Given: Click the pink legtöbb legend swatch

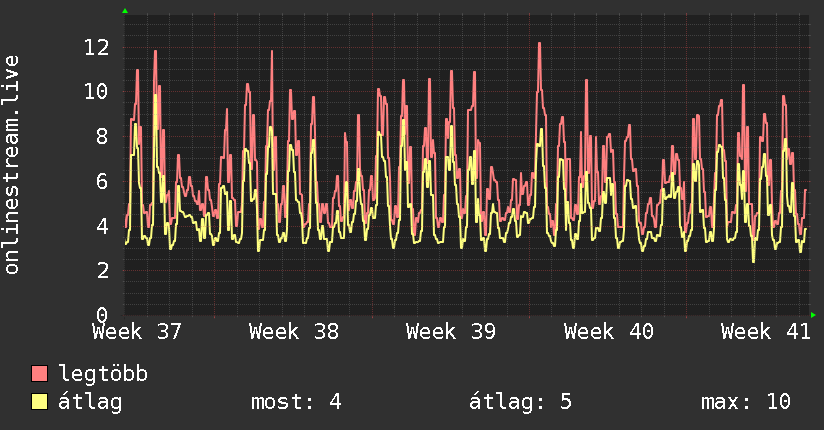Looking at the screenshot, I should (x=39, y=374).
